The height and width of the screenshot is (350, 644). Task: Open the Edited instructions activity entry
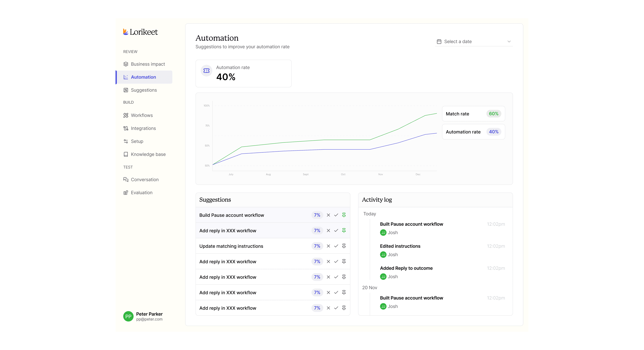pyautogui.click(x=400, y=246)
